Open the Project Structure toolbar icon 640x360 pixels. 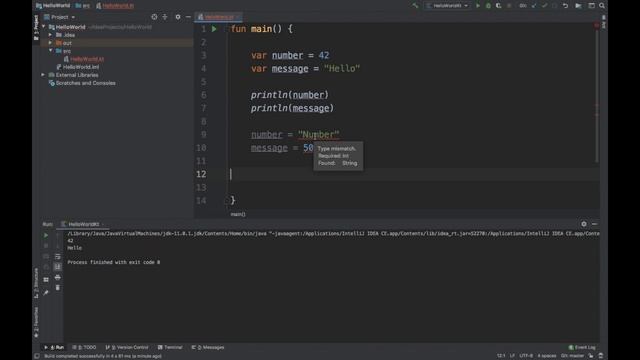click(x=591, y=6)
